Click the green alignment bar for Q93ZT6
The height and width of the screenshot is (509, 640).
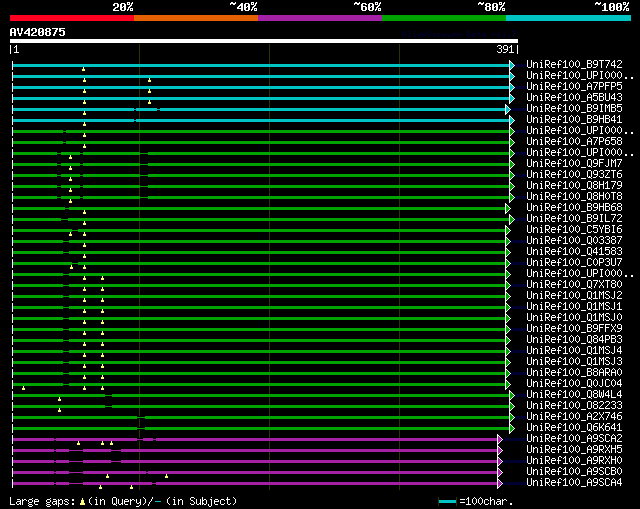coord(261,176)
